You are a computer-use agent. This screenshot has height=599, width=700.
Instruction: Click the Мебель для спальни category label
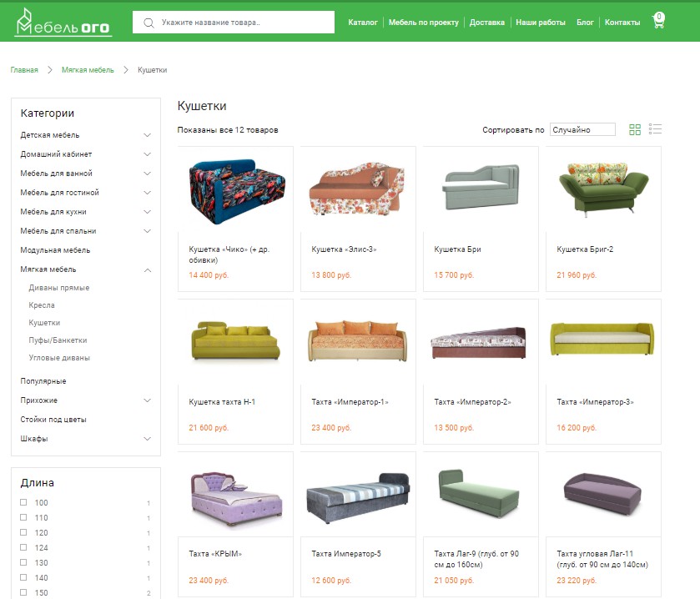[58, 231]
